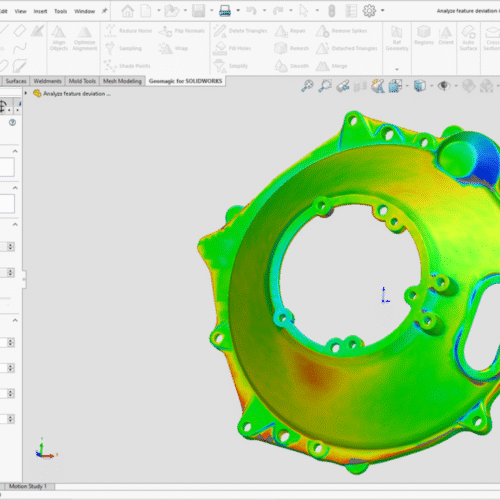Expand the Analyze feature deviation tree node
This screenshot has height=500, width=500.
(26, 93)
